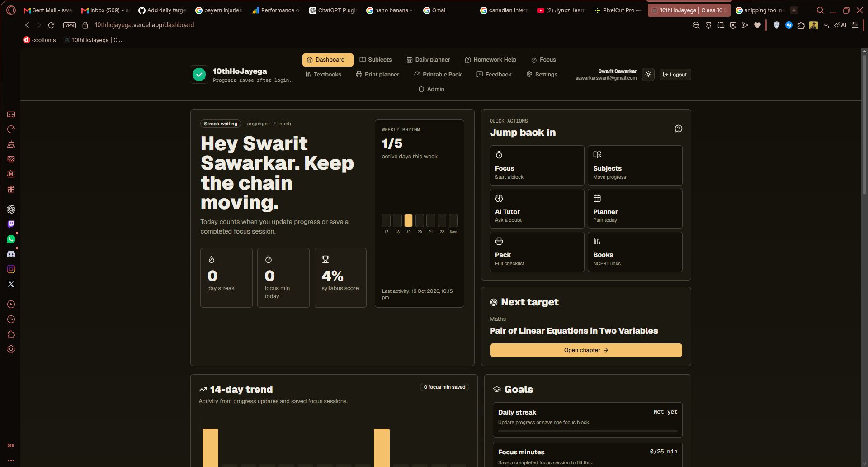Open the Admin navigation link
Screen dimensions: 868x467
pyautogui.click(x=431, y=89)
